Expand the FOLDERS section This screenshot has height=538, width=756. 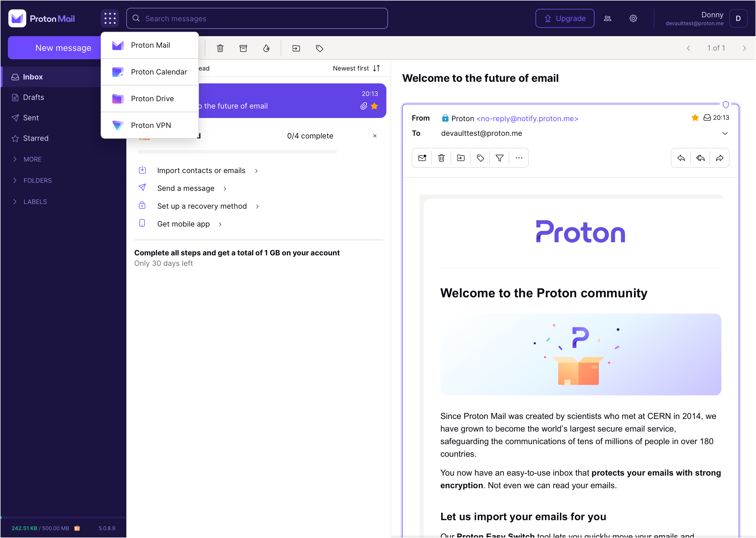[38, 180]
